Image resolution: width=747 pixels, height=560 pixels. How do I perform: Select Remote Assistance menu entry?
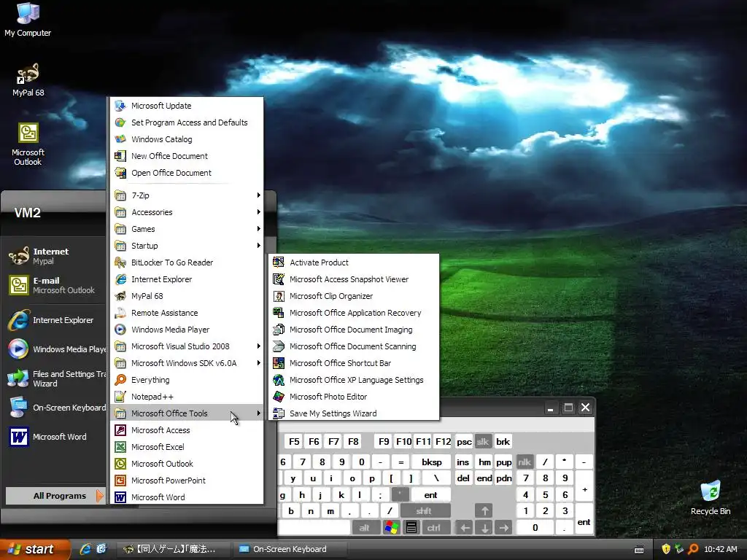(187, 313)
